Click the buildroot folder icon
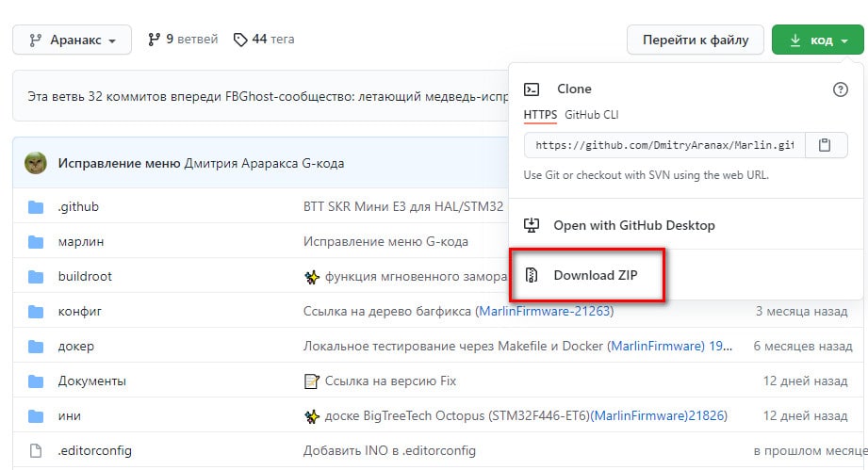The image size is (868, 470). click(x=36, y=277)
